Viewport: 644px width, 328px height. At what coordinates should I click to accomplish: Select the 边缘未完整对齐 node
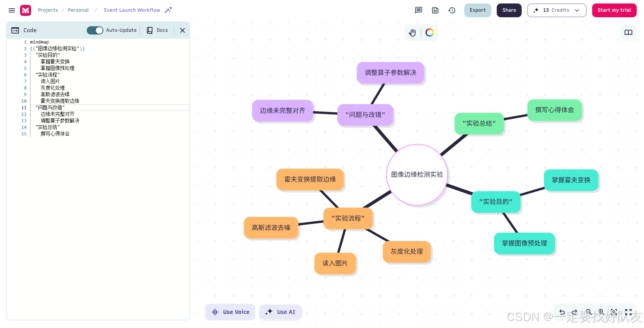(x=282, y=110)
